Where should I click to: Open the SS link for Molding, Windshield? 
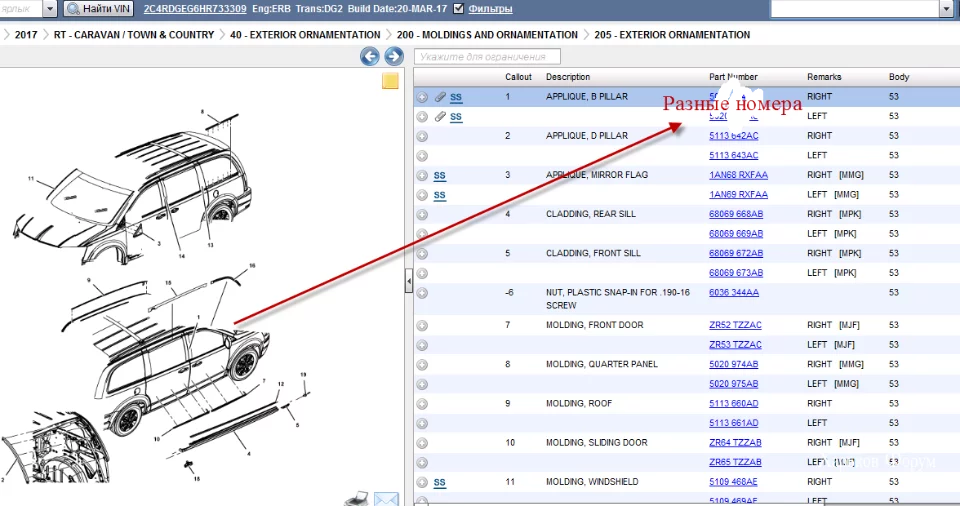pyautogui.click(x=439, y=483)
